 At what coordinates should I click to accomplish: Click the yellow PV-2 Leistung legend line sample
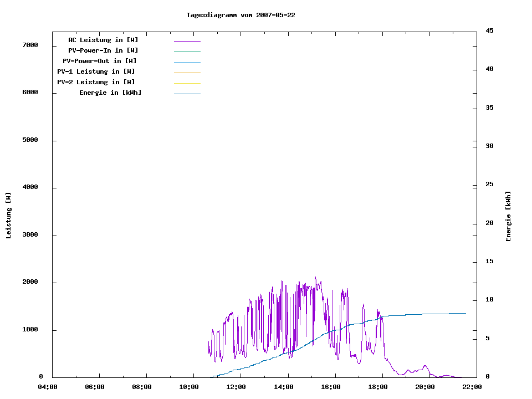click(187, 83)
